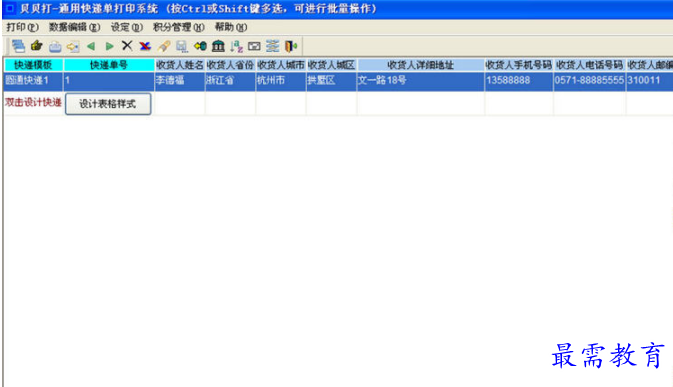Select the city cell 杭州市
673x387 pixels.
tap(281, 81)
